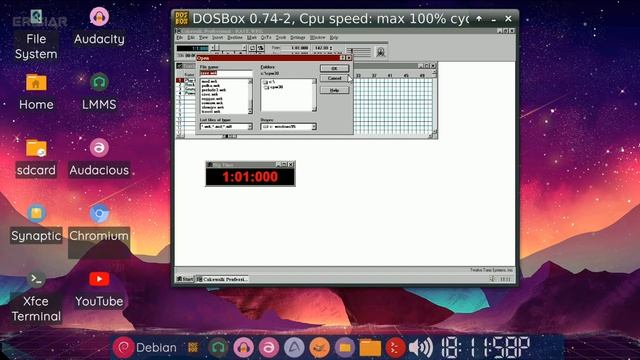Click the orange round icon in the bottom panel
Viewport: 640px width, 360px height.
pos(320,348)
